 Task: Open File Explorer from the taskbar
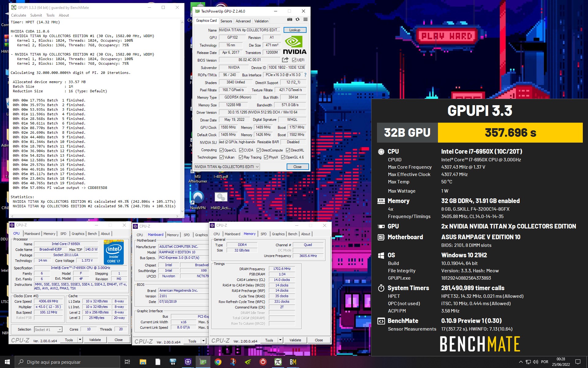143,362
